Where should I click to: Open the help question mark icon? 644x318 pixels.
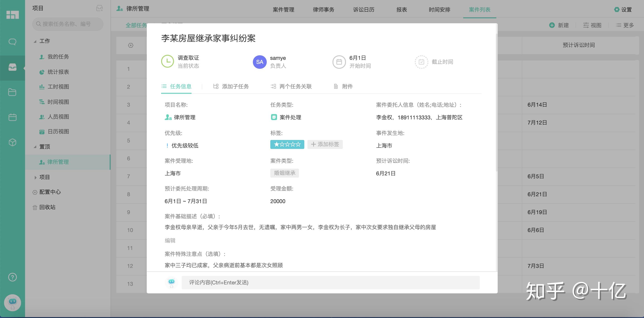point(13,277)
